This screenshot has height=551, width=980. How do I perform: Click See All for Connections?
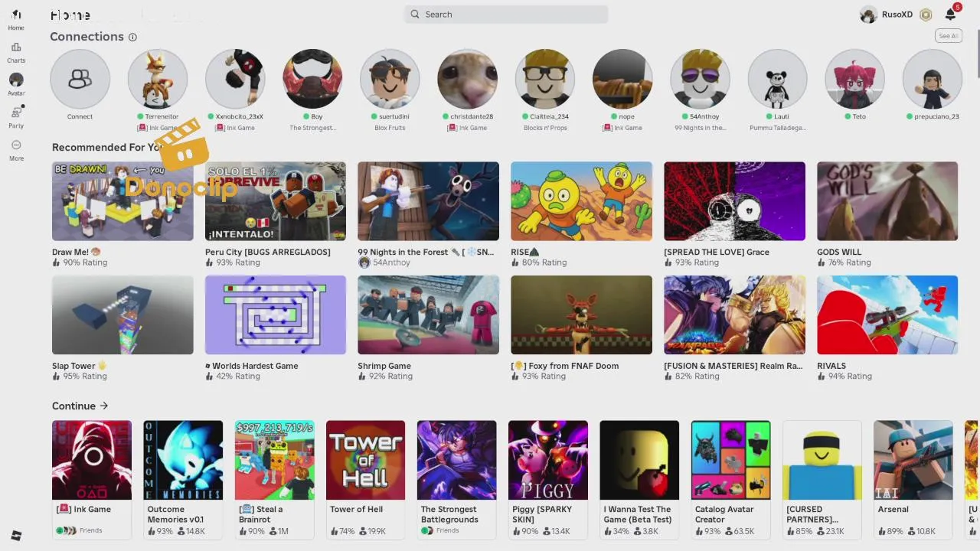pos(948,36)
